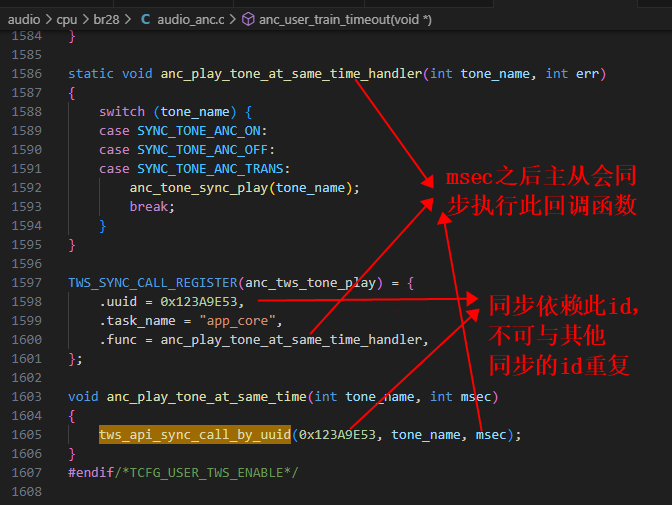Click anc_play_tone_at_same_time_handler in its static void definition
Screen dimensions: 672x505
click(291, 74)
